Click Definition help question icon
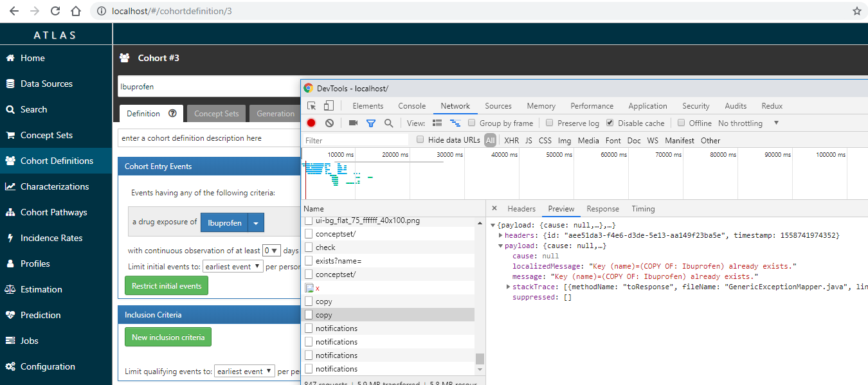Viewport: 868px width, 385px height. tap(172, 113)
